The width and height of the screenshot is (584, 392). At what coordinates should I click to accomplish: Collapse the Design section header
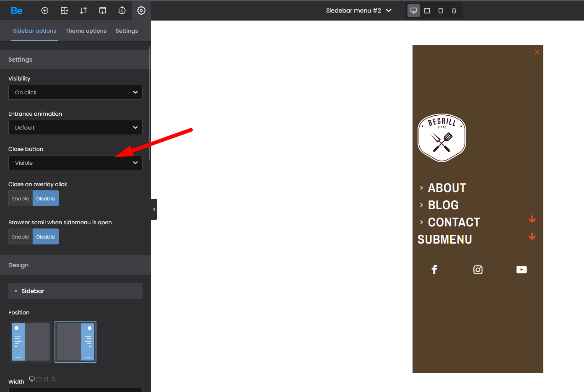click(75, 265)
